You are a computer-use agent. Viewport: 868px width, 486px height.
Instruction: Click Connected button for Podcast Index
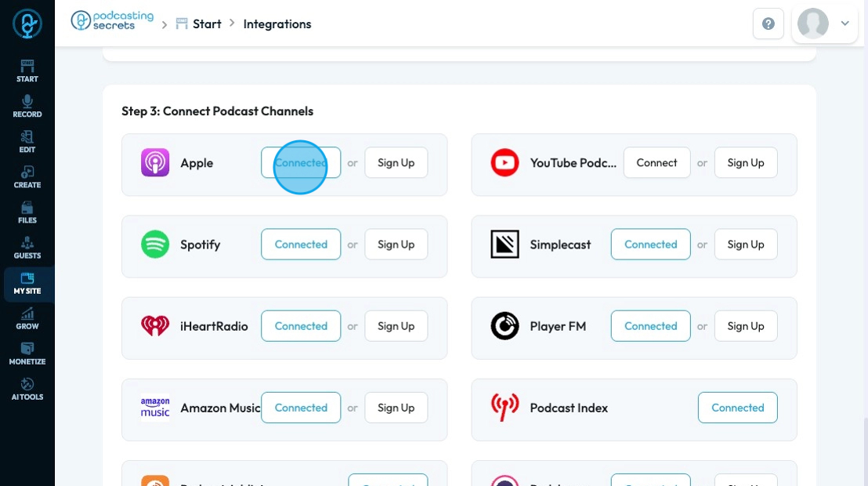[737, 408]
